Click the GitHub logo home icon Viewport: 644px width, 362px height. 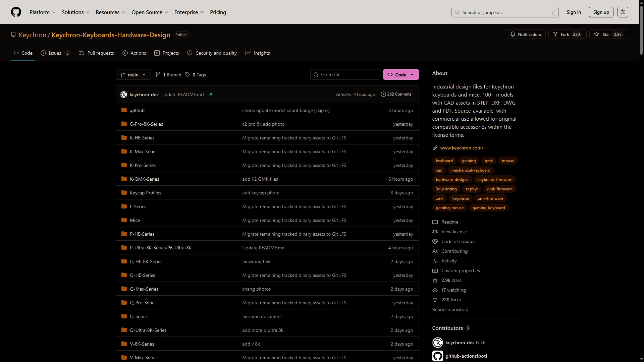pyautogui.click(x=16, y=12)
